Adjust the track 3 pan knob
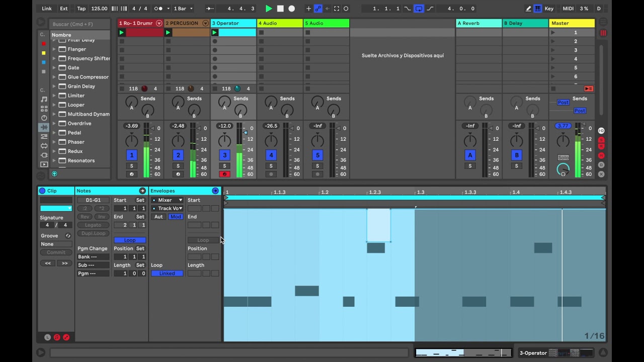 224,140
